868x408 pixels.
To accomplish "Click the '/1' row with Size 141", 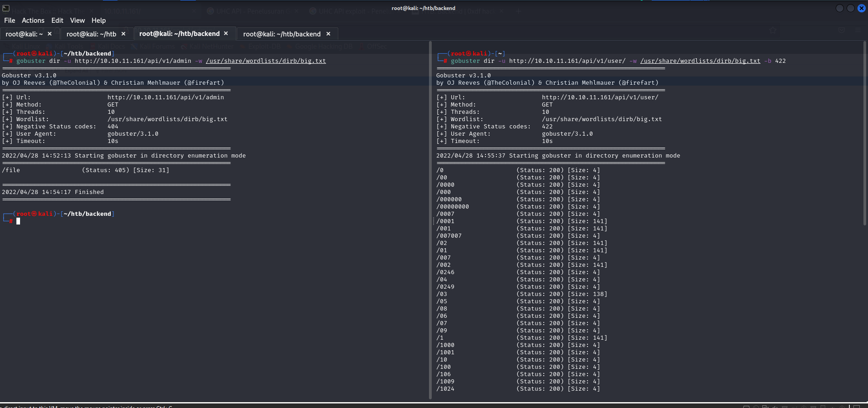I will tap(522, 338).
